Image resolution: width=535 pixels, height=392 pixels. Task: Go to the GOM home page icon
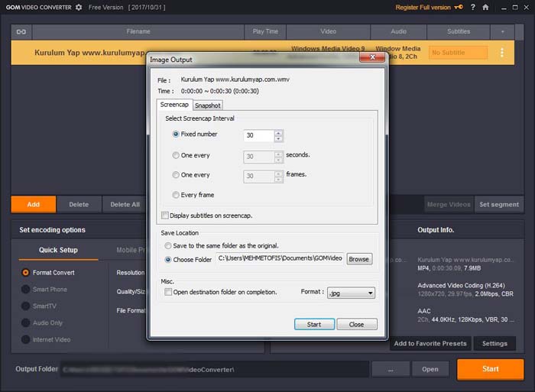coord(485,7)
